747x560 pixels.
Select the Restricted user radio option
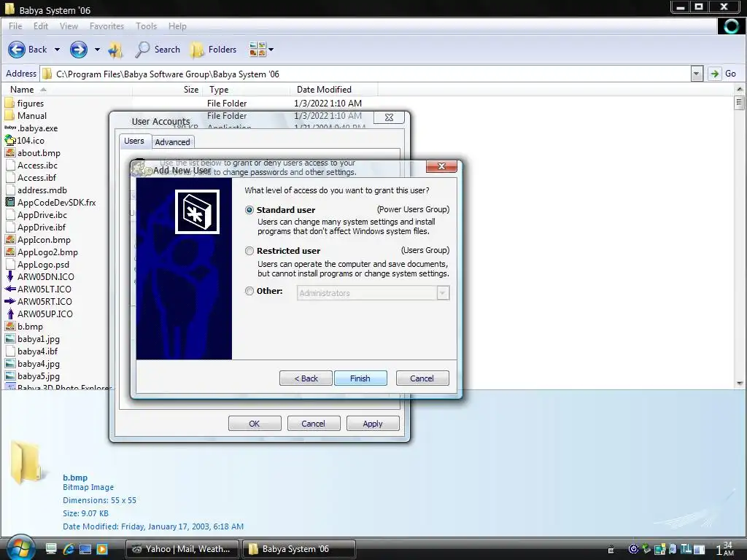click(249, 251)
